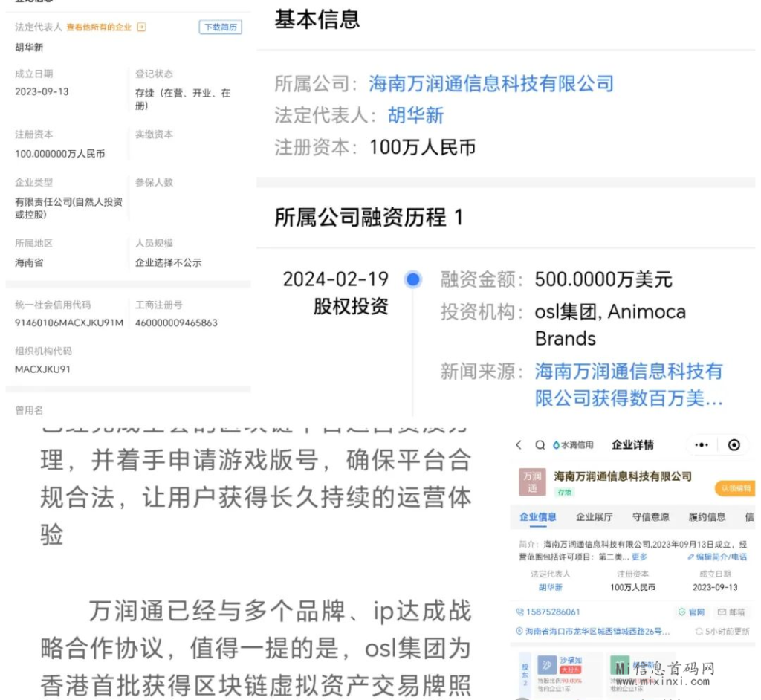Click the blue timeline dot for 2024-02-19
Screen dimensions: 761x700
pos(413,279)
